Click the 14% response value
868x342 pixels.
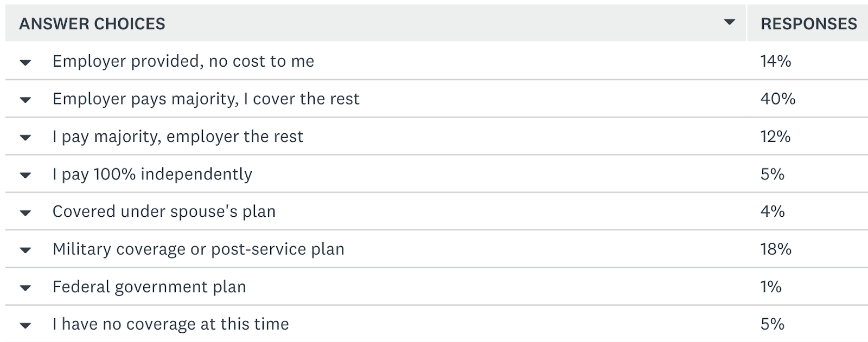coord(776,61)
